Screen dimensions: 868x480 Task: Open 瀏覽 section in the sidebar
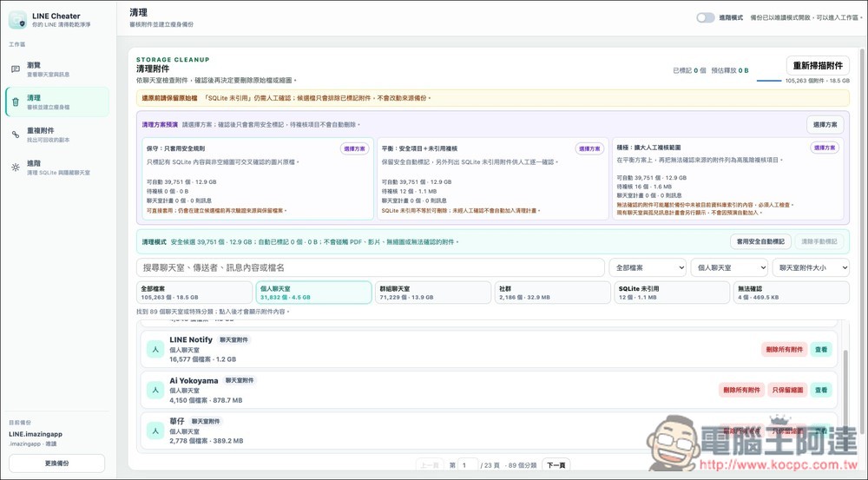[x=57, y=69]
